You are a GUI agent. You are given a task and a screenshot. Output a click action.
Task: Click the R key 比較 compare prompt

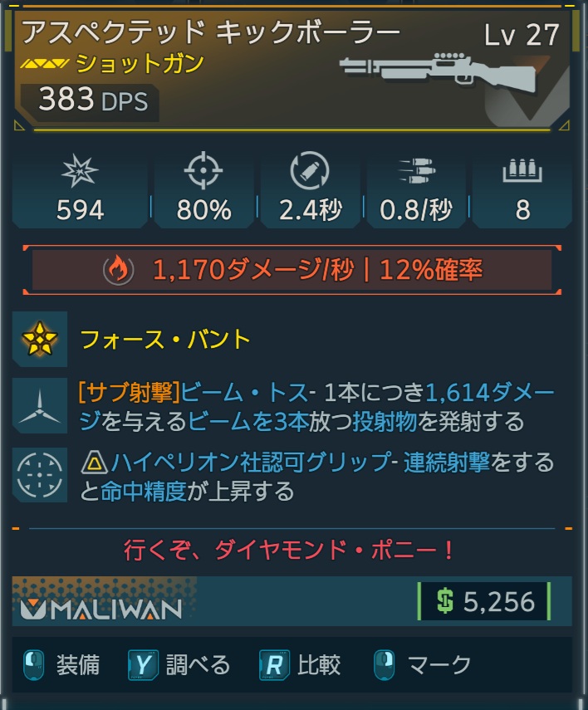coord(300,664)
